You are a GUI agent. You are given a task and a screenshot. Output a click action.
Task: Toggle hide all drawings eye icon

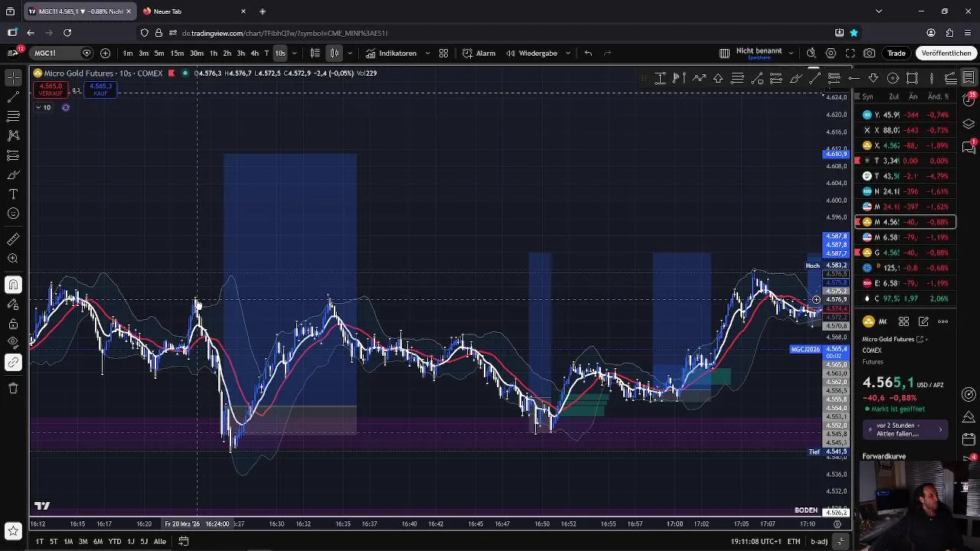[x=13, y=343]
